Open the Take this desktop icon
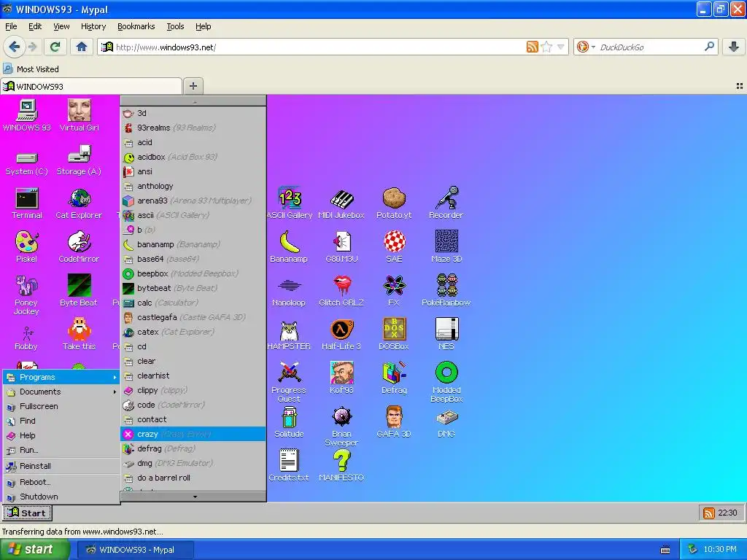 [x=79, y=334]
